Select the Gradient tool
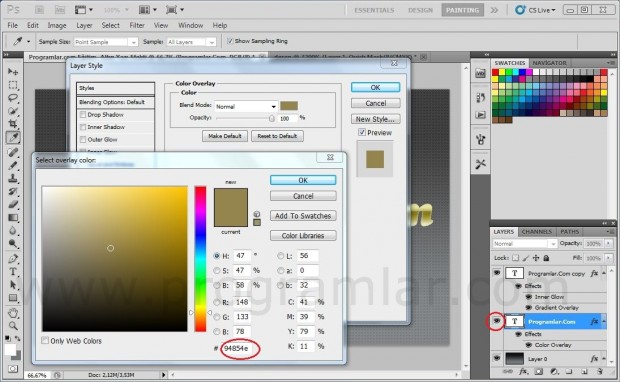620x382 pixels. pyautogui.click(x=13, y=217)
